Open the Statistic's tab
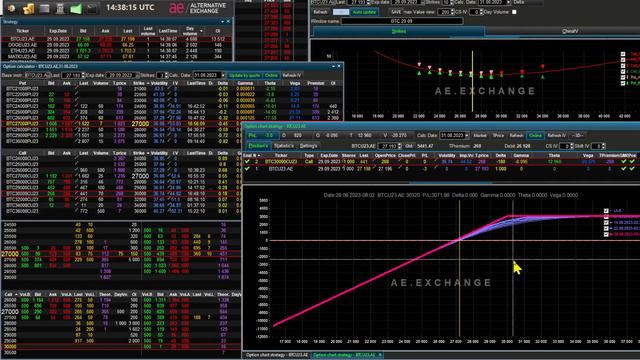Screen dimensions: 640x360 284,146
